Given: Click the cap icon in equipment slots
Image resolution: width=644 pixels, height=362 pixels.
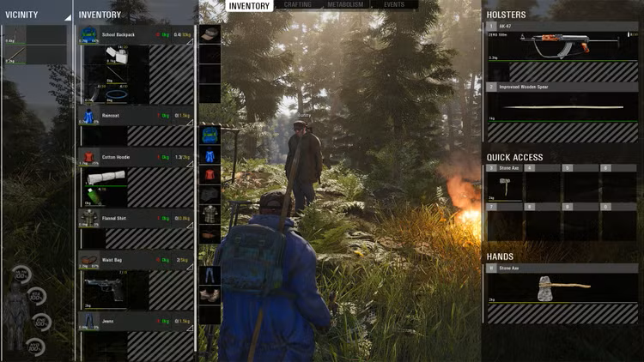Looking at the screenshot, I should (x=210, y=34).
